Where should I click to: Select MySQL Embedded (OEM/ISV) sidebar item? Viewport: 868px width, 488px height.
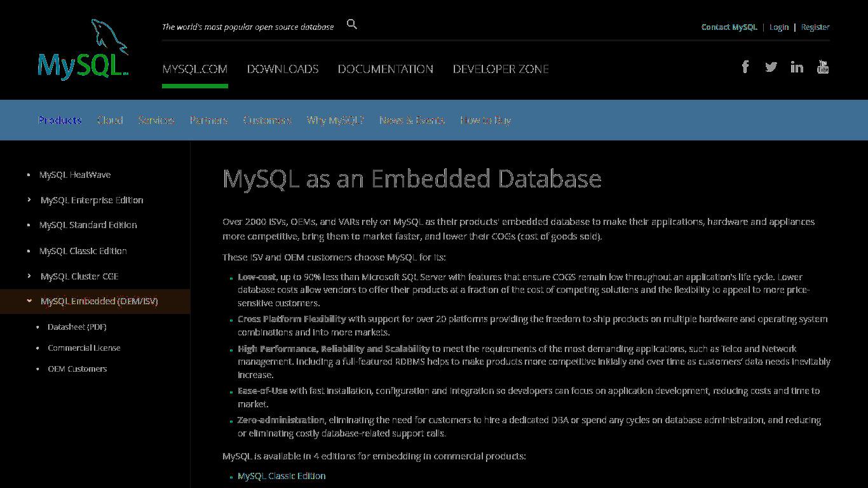pos(99,301)
